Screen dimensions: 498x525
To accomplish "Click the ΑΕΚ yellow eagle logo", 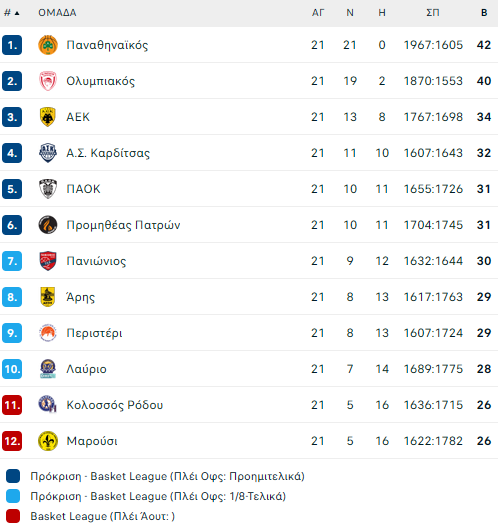I will tap(48, 117).
